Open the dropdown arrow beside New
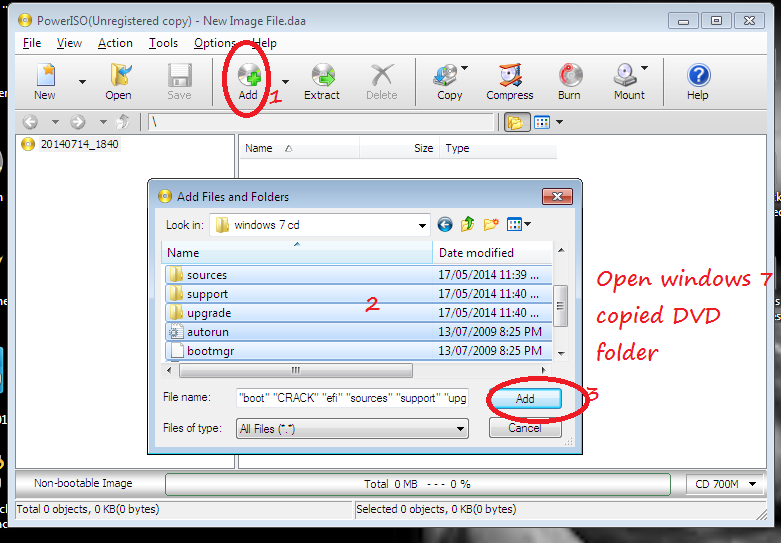Screen dimensions: 781x543 (82, 82)
